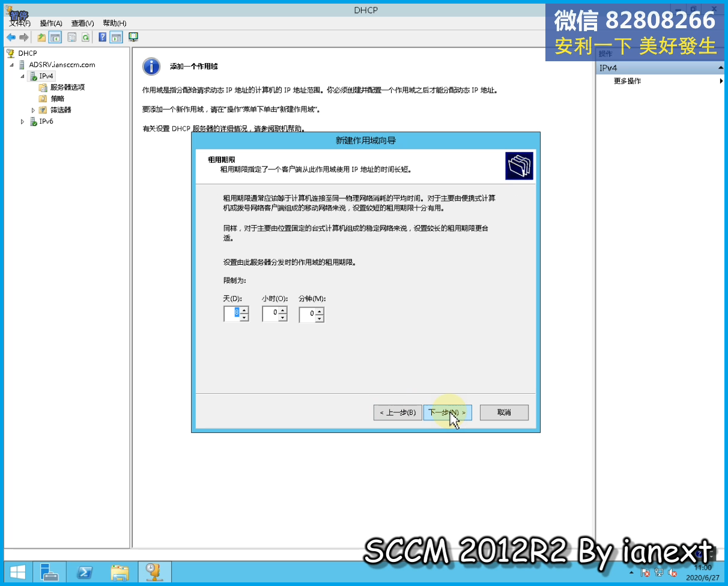Cancel the wizard with 取消 button

point(504,412)
